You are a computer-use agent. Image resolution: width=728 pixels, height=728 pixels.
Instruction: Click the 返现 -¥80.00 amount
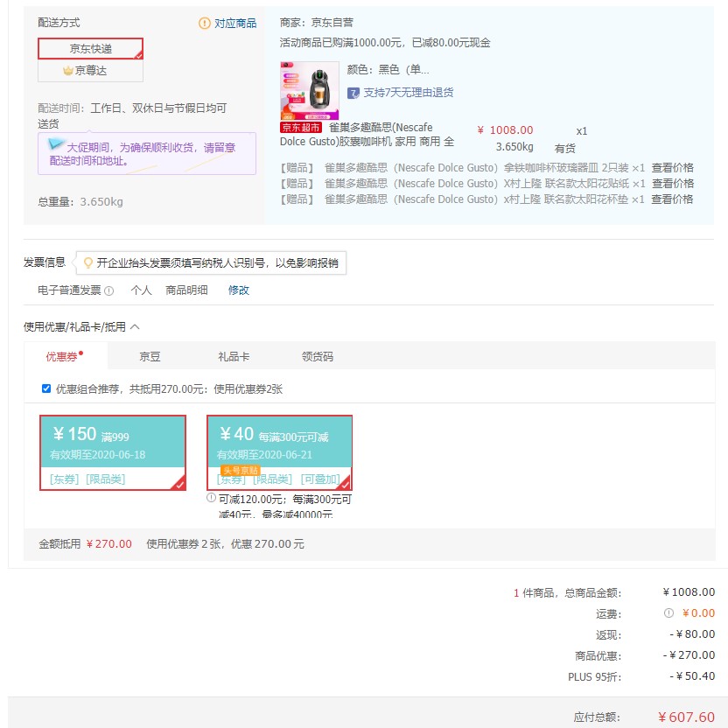tap(692, 634)
